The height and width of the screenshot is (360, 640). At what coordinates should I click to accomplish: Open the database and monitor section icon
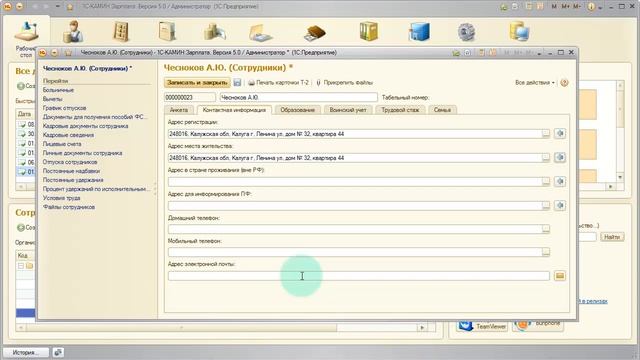pyautogui.click(x=519, y=32)
